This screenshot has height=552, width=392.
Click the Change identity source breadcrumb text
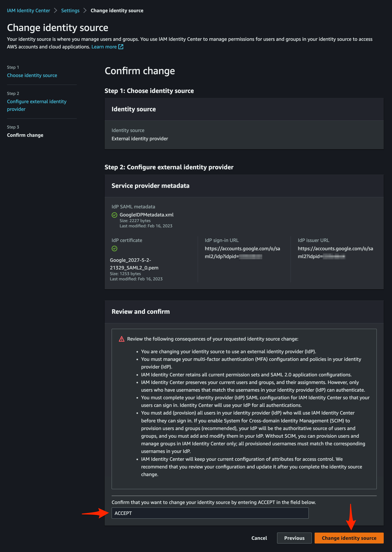point(117,11)
